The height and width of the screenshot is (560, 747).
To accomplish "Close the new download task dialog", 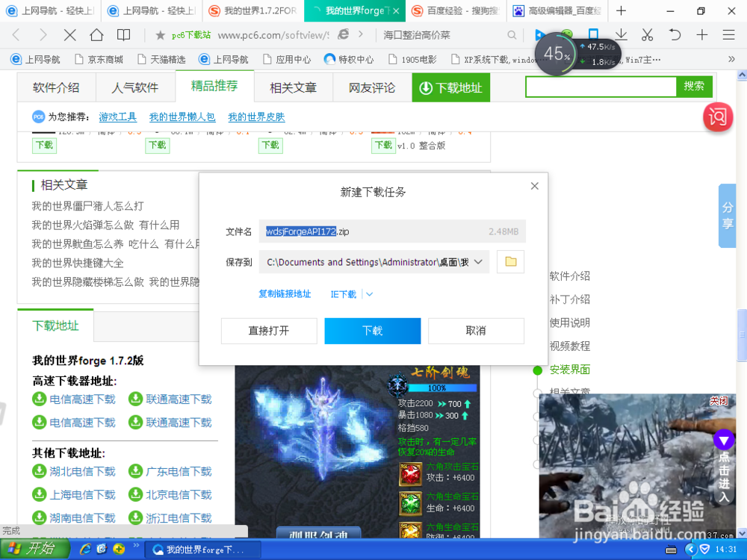I will (x=535, y=186).
